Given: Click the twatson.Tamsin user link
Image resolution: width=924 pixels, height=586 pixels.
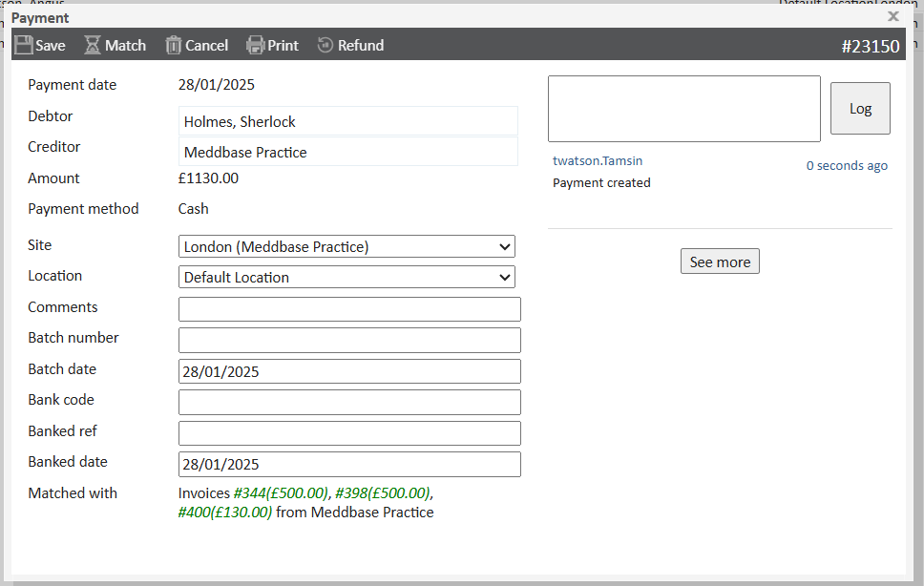Looking at the screenshot, I should point(598,161).
